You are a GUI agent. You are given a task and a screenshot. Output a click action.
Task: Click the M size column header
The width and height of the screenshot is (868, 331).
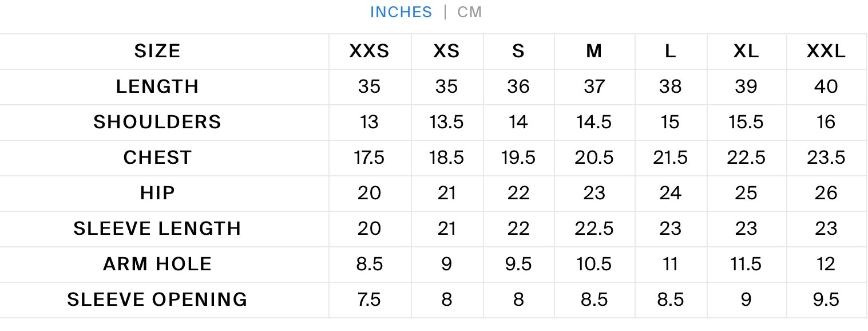coord(594,52)
